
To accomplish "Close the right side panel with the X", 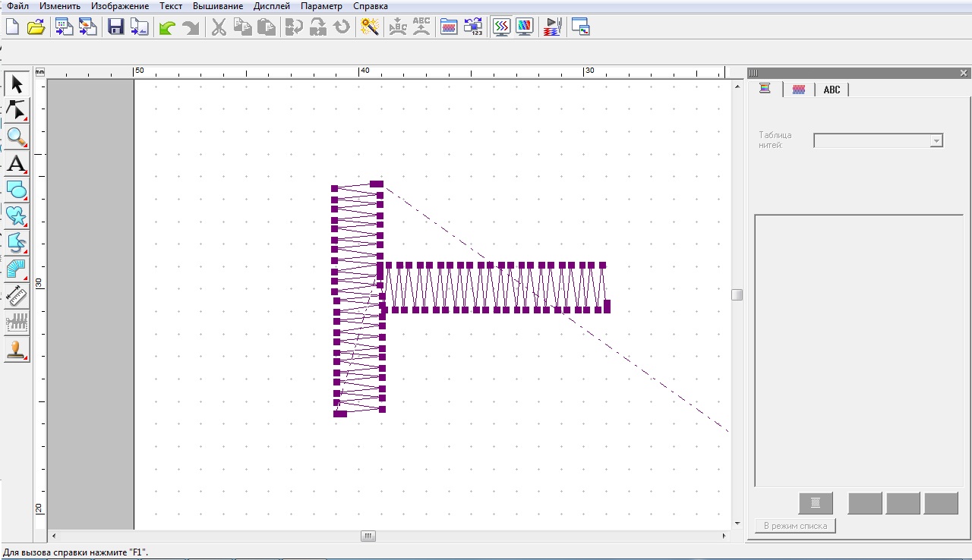I will (x=964, y=73).
